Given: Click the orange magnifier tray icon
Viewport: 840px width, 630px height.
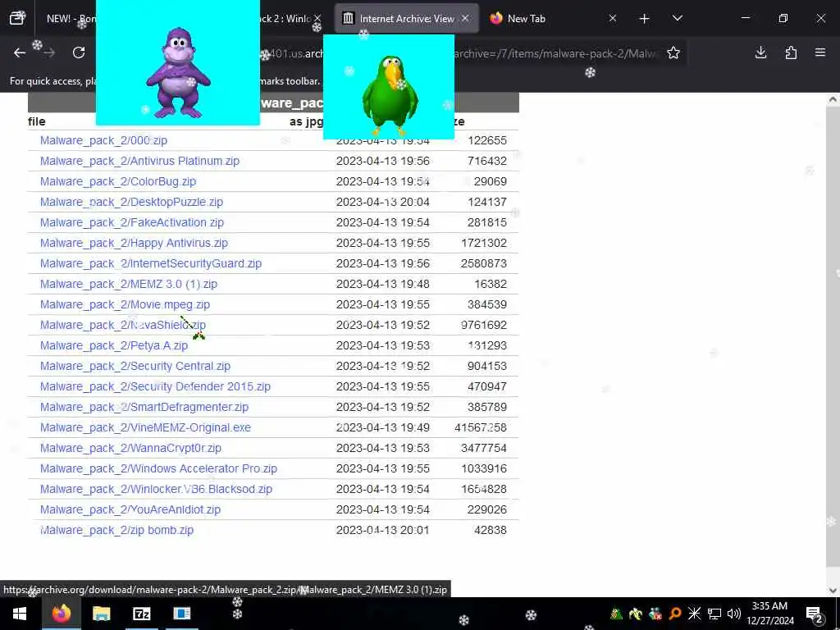Looking at the screenshot, I should [x=674, y=614].
